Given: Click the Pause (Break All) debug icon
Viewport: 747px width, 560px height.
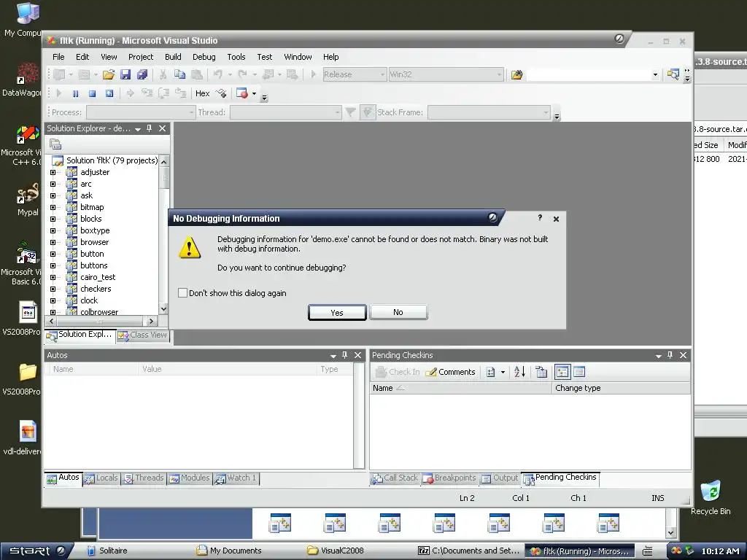Looking at the screenshot, I should click(75, 93).
